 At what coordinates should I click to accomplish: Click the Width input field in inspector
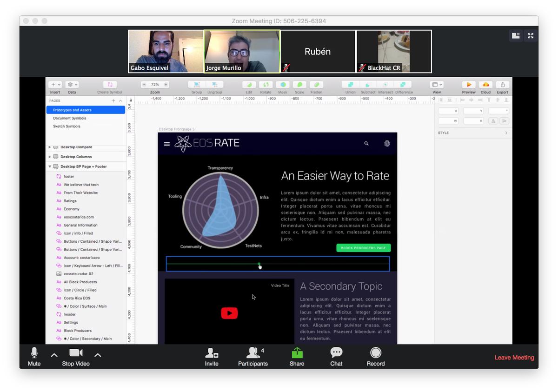coord(448,121)
